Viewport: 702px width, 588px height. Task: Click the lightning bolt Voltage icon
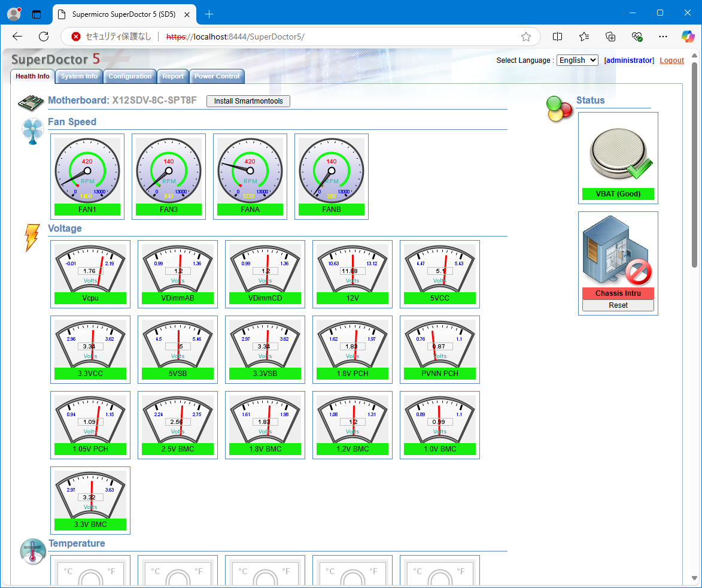coord(32,237)
